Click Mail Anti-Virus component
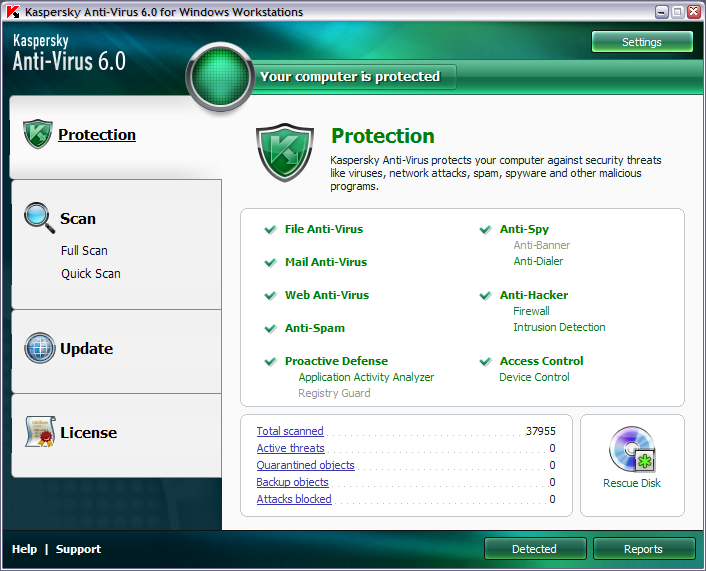The width and height of the screenshot is (706, 571). point(326,262)
